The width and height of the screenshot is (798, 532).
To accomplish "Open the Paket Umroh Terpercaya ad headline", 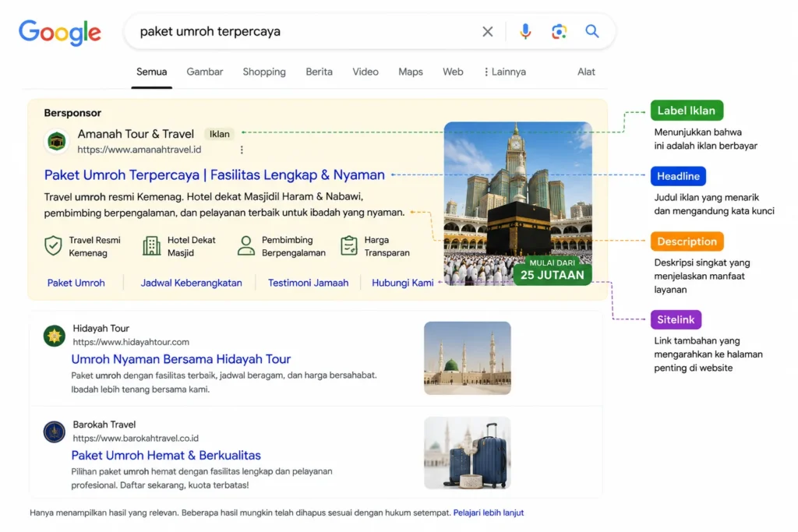I will coord(214,174).
